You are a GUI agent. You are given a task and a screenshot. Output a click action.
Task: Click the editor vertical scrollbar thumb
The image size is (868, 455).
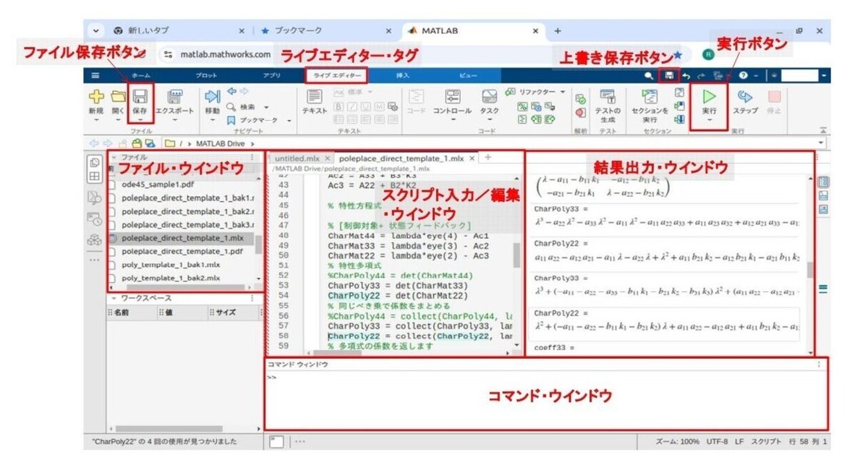(516, 255)
